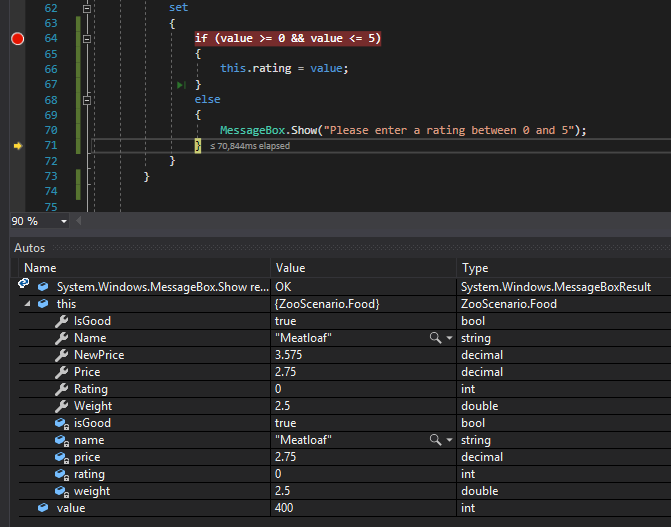Collapse the 'this' object tree node

click(x=27, y=304)
